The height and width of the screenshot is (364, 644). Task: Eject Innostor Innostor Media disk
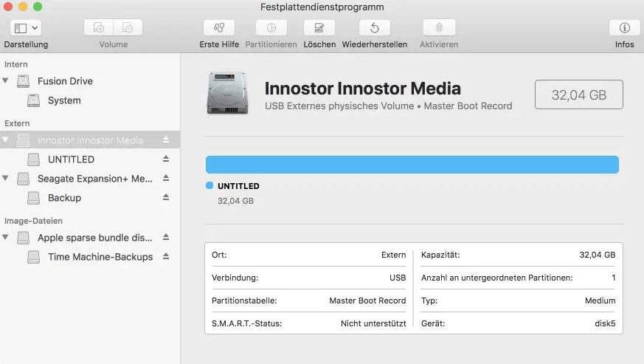click(x=166, y=140)
